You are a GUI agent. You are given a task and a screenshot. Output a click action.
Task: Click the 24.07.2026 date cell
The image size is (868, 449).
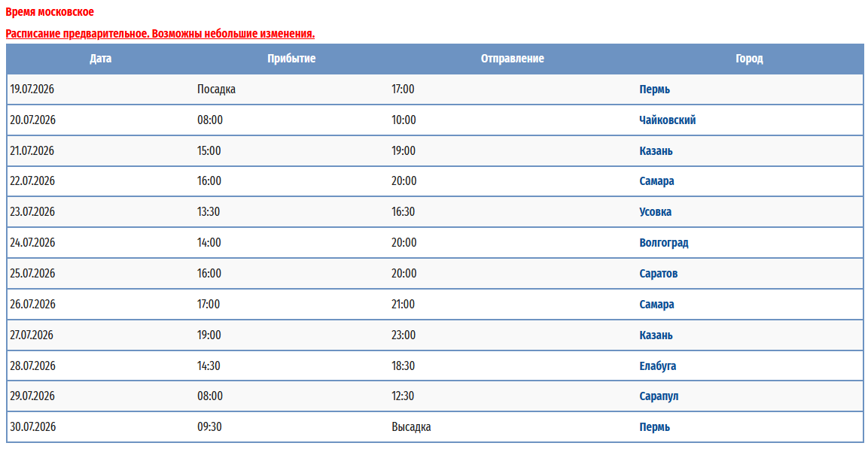point(32,243)
